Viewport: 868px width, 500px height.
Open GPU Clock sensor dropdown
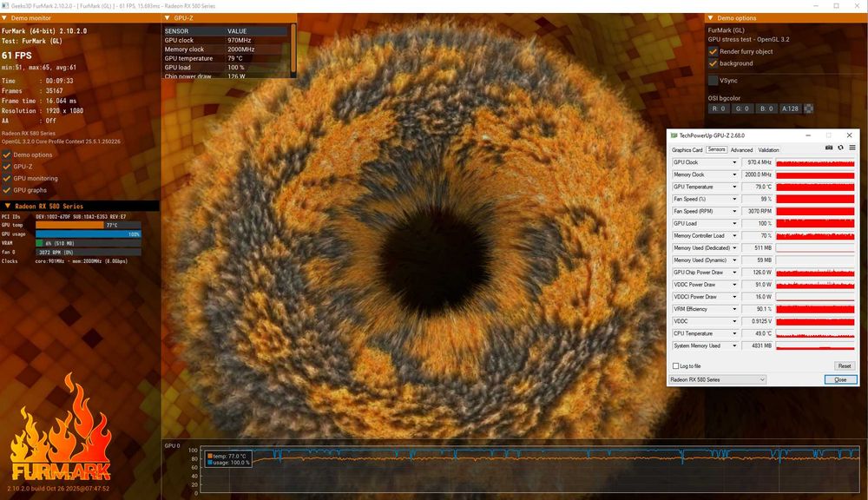coord(734,162)
